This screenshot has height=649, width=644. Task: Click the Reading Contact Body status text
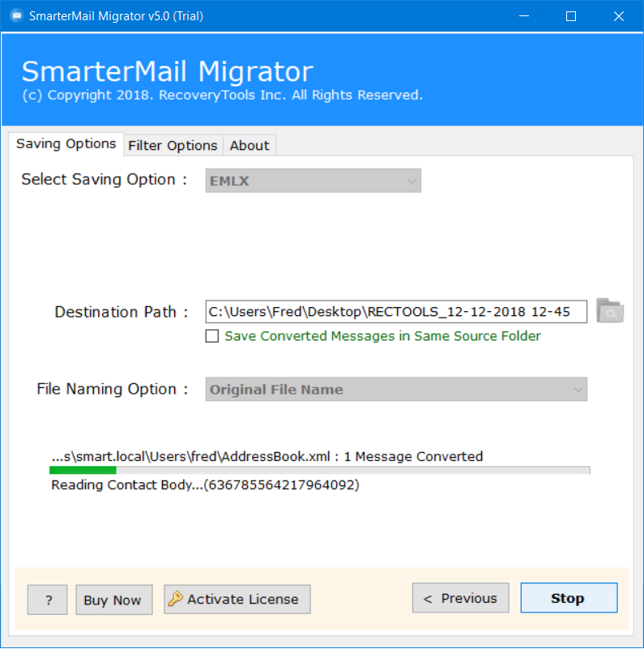(205, 485)
